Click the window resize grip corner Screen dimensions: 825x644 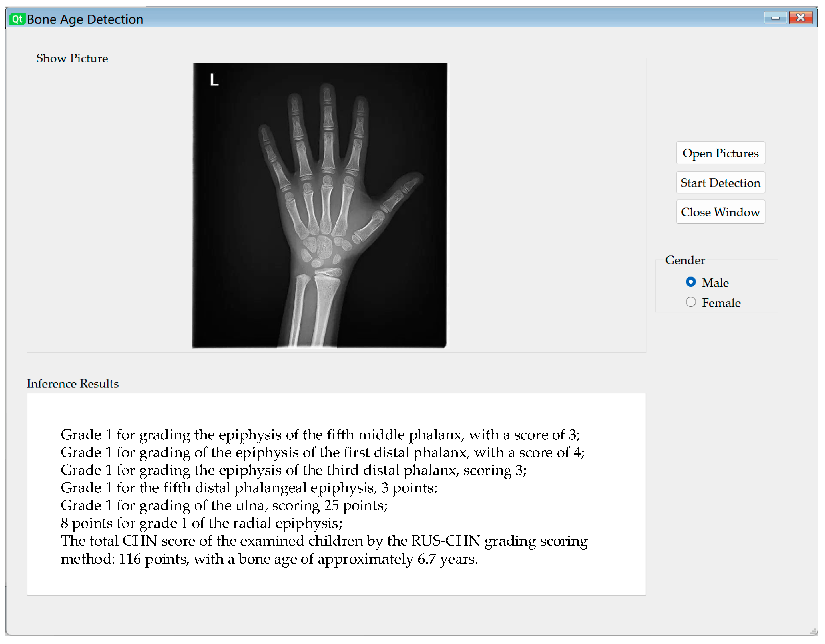pyautogui.click(x=813, y=631)
